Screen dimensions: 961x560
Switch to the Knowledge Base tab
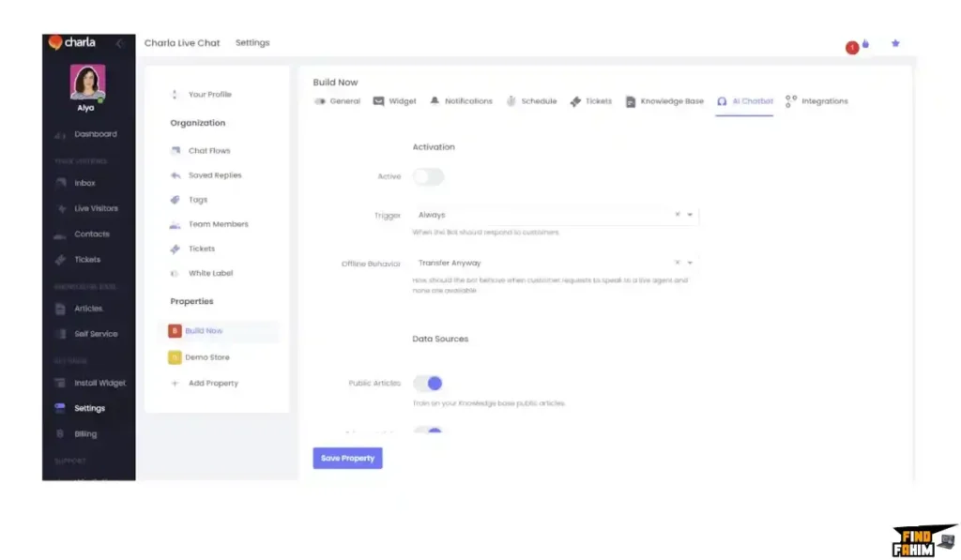(671, 101)
